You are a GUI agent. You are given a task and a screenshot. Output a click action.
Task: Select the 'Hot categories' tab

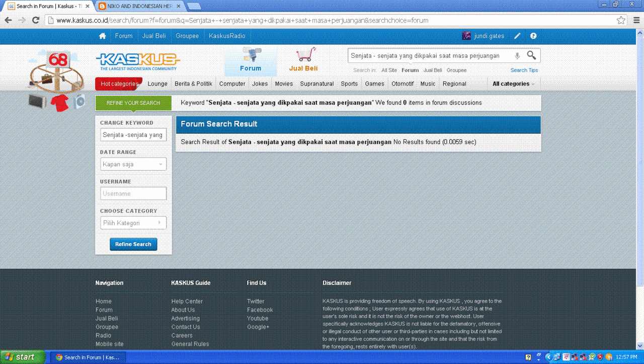[119, 84]
